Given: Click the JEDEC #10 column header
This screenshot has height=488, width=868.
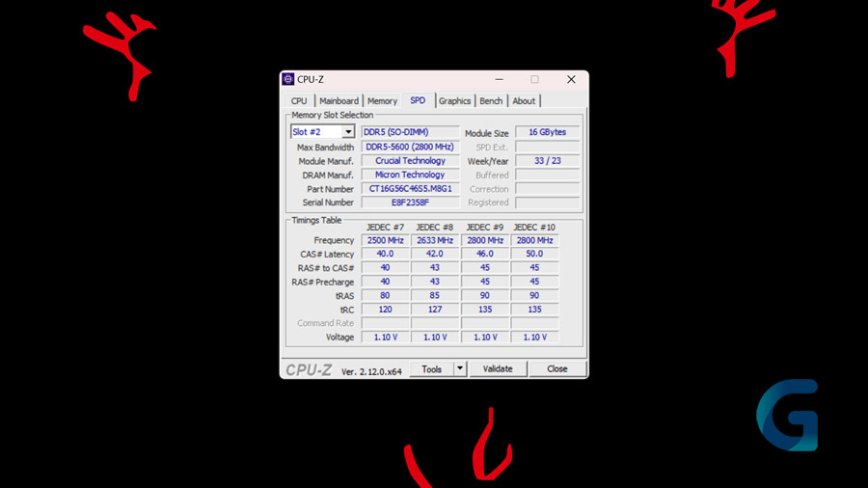Looking at the screenshot, I should 534,228.
